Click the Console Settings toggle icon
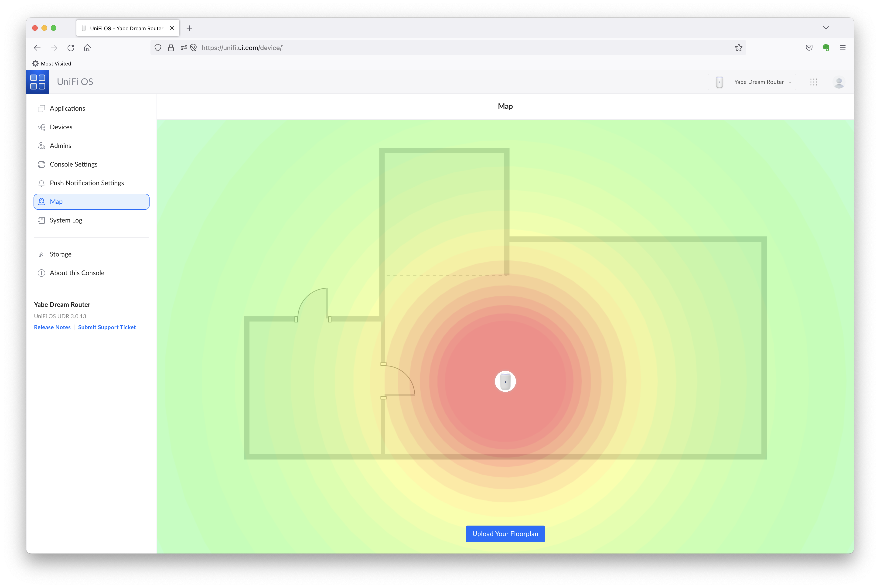Screen dimensions: 880x588 click(41, 164)
